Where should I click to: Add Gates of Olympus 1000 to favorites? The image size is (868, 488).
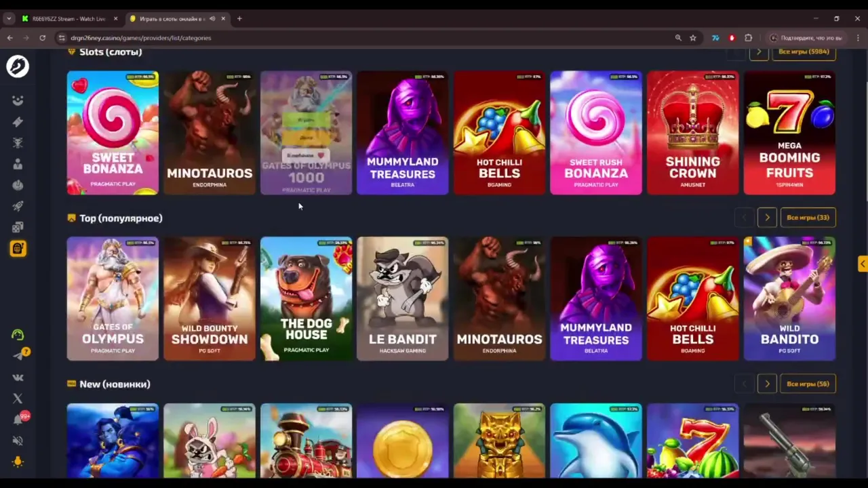306,155
